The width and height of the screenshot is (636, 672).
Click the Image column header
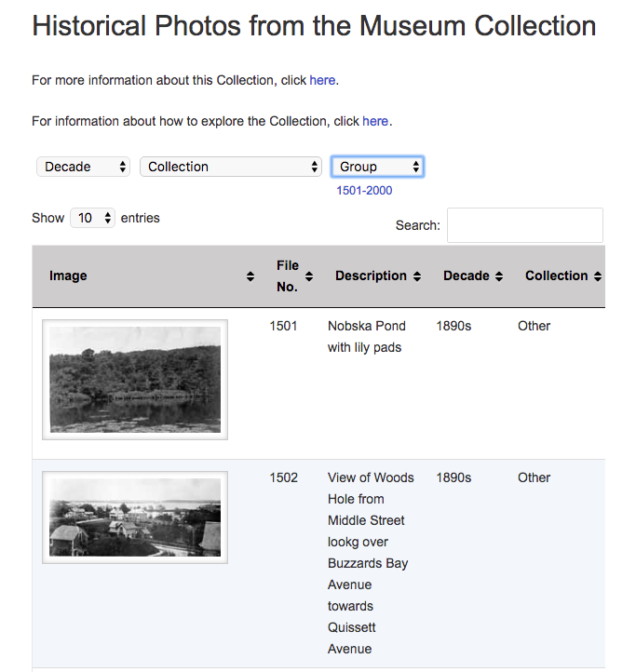tap(68, 276)
